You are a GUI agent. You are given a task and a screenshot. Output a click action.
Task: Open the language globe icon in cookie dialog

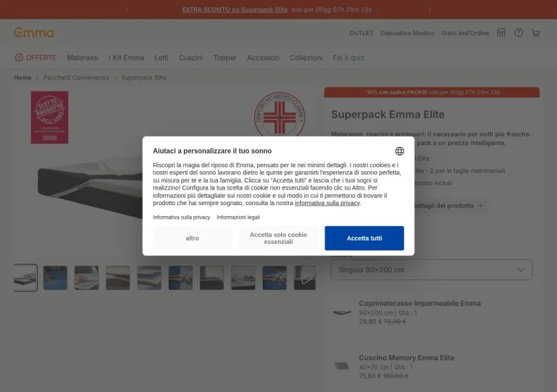(x=399, y=151)
